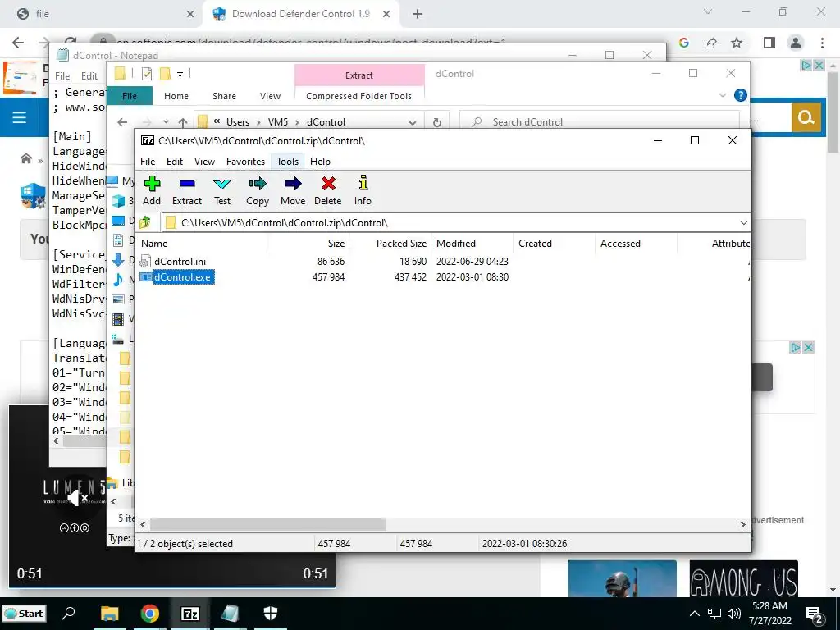The image size is (840, 630).
Task: Open the Edit menu in 7-Zip
Action: click(x=175, y=162)
